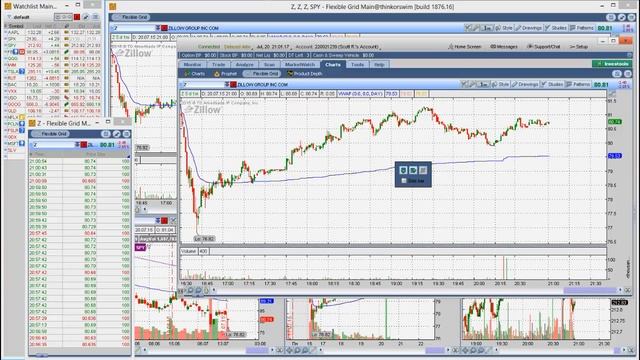Click the Symbol column header in watchlist
This screenshot has width=640, height=360.
(16, 26)
